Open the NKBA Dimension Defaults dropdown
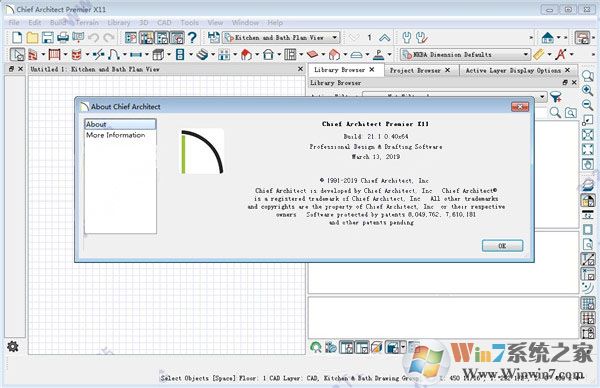 (466, 54)
